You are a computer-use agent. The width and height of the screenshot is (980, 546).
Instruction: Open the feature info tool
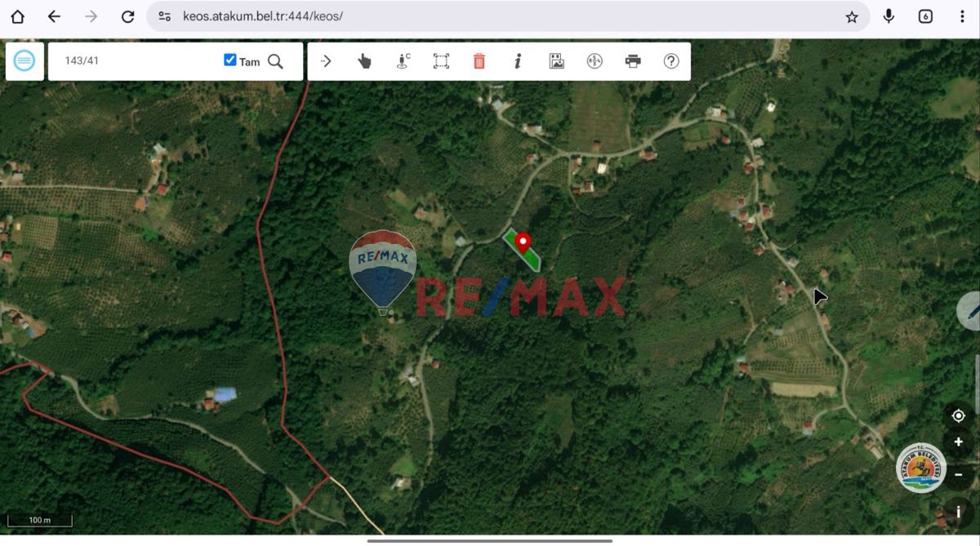pos(518,61)
